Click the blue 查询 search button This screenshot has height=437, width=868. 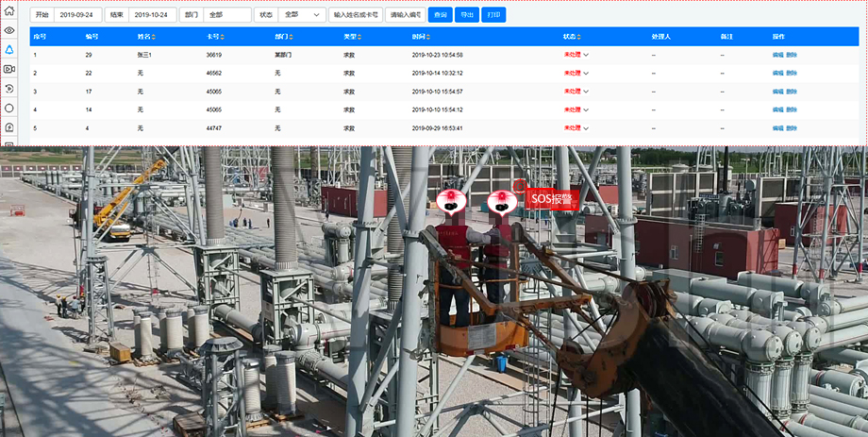pos(440,15)
